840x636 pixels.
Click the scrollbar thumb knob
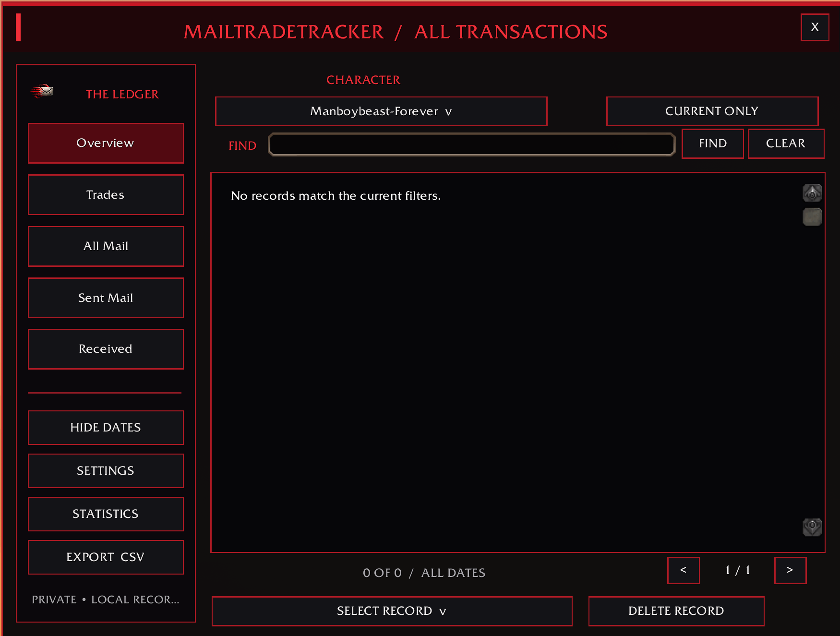tap(812, 216)
